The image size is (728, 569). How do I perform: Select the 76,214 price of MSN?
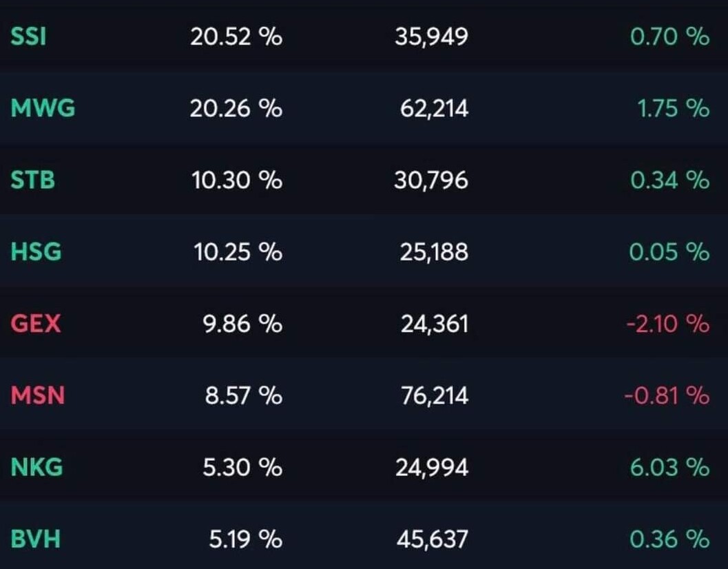pos(434,395)
